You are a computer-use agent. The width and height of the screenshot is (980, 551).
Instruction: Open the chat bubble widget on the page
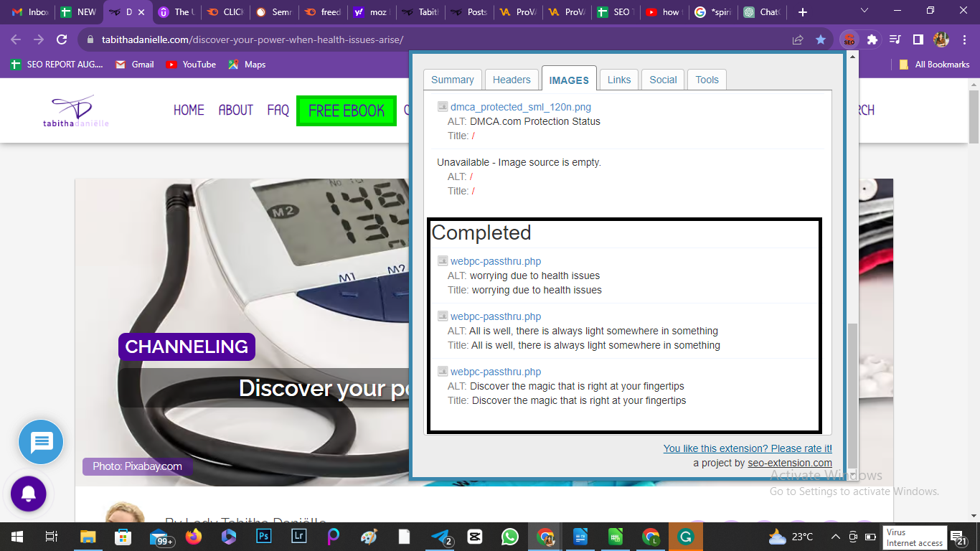coord(41,442)
